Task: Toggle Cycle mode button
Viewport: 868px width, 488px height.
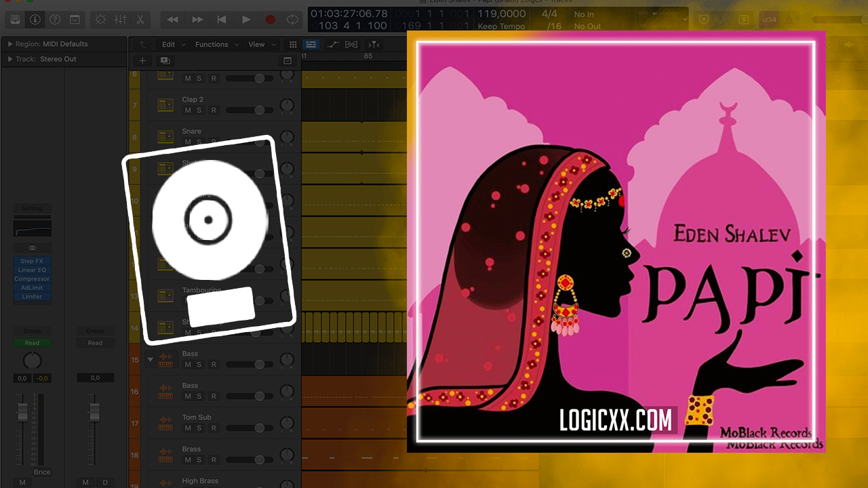Action: 292,20
